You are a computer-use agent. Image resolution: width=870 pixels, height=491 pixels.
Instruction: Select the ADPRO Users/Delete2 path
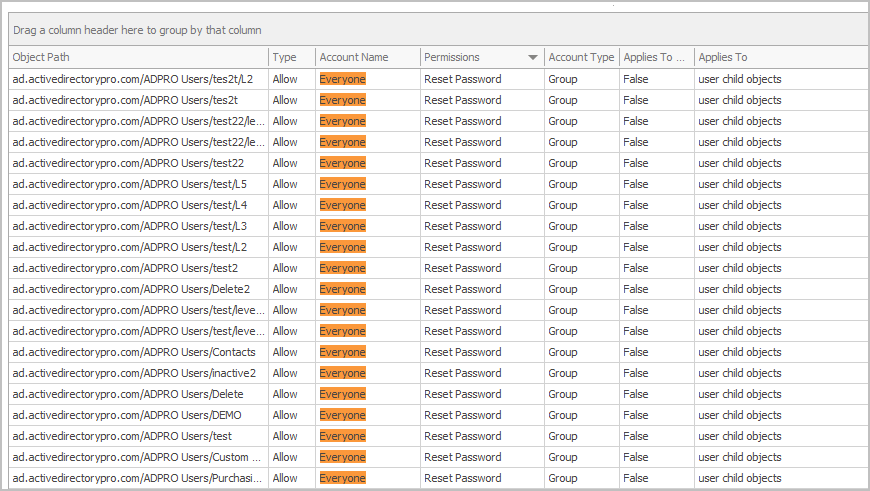tap(131, 290)
